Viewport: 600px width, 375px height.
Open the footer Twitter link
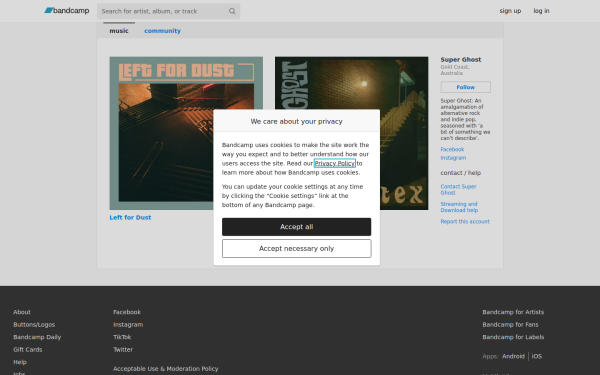tap(123, 349)
